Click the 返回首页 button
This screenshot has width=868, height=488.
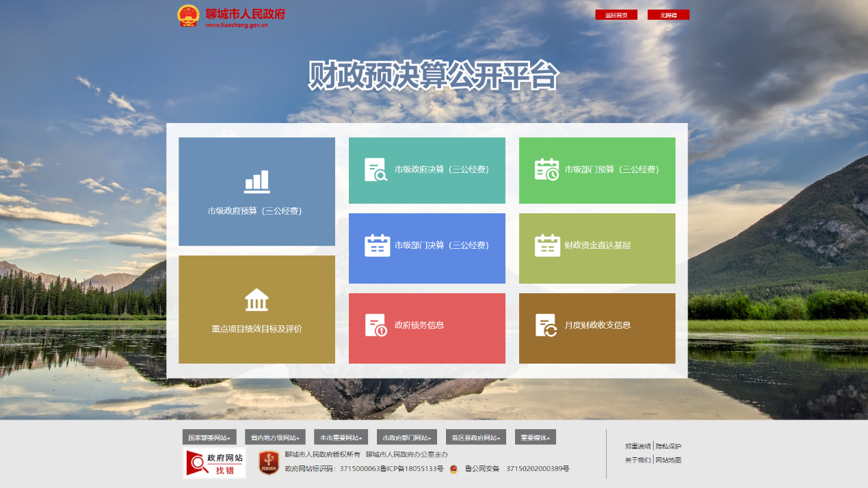pyautogui.click(x=616, y=14)
